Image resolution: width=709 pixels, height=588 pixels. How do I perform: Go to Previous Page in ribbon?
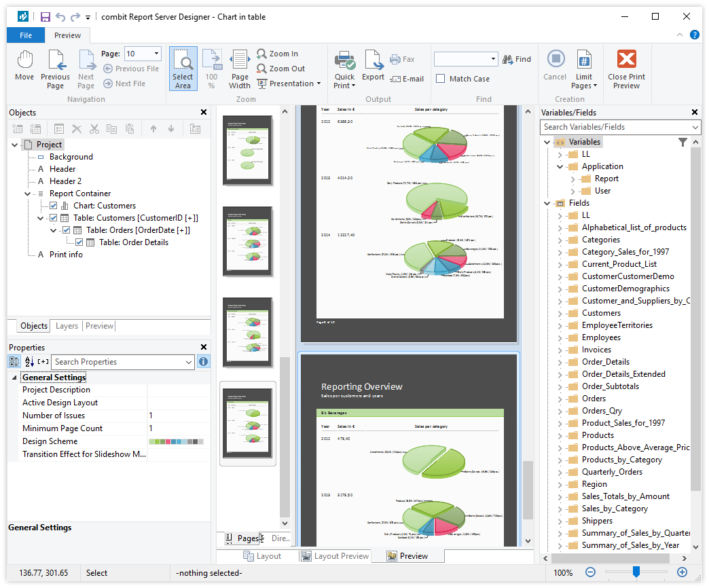[55, 69]
